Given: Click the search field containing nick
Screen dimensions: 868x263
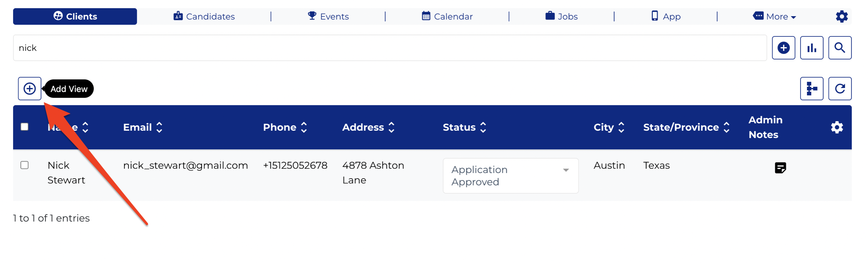Looking at the screenshot, I should tap(390, 48).
